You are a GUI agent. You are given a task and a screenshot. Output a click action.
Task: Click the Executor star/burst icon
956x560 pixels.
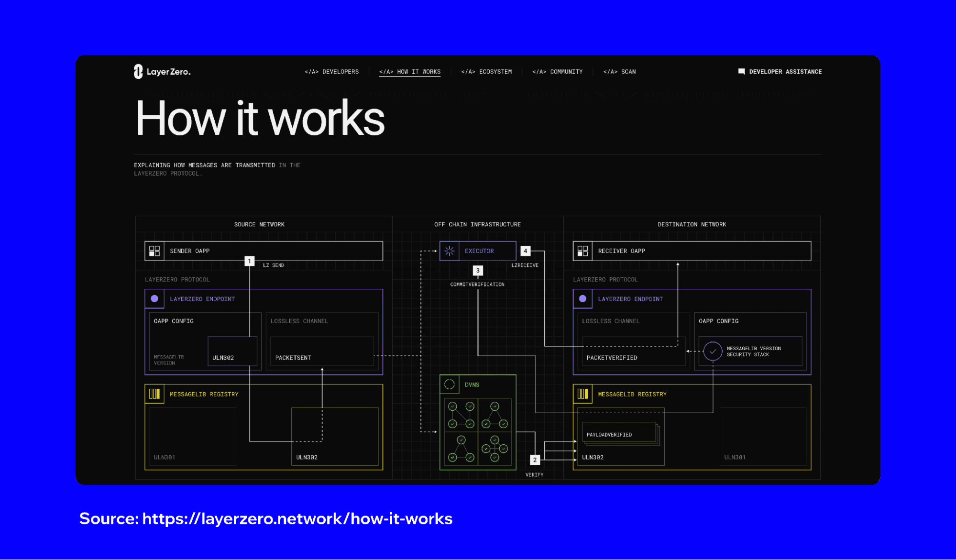click(450, 251)
